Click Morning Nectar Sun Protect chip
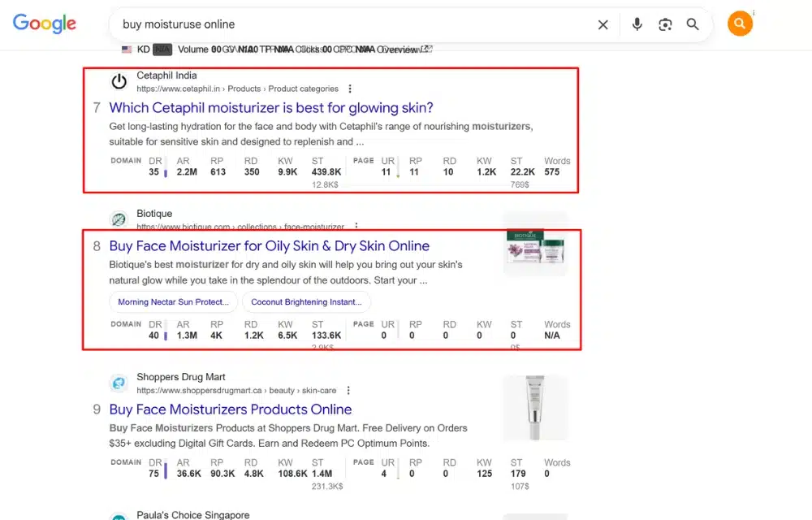Screen dimensions: 812x520 (x=174, y=302)
